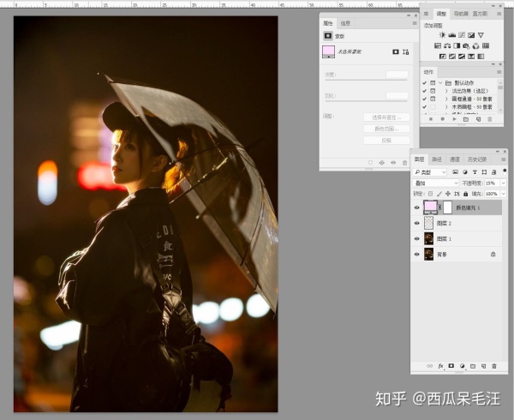514x420 pixels.
Task: Click the Properties panel pink color swatch
Action: [328, 51]
